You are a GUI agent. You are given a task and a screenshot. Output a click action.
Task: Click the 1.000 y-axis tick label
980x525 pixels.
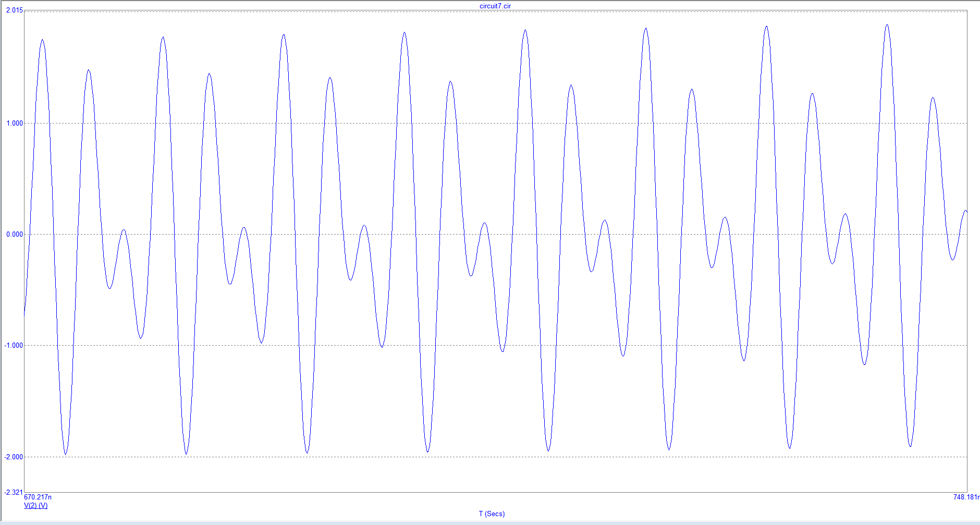(15, 123)
